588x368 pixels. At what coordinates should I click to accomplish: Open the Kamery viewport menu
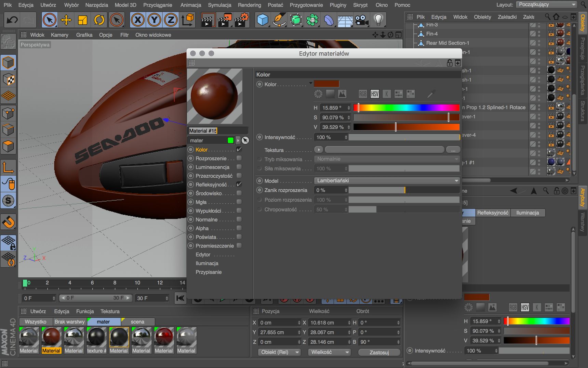tap(59, 35)
